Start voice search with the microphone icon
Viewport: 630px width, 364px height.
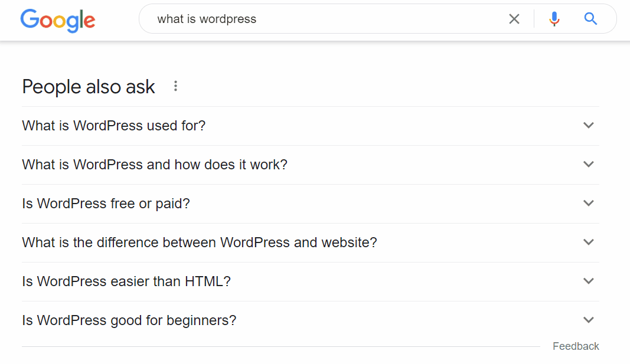[x=554, y=19]
